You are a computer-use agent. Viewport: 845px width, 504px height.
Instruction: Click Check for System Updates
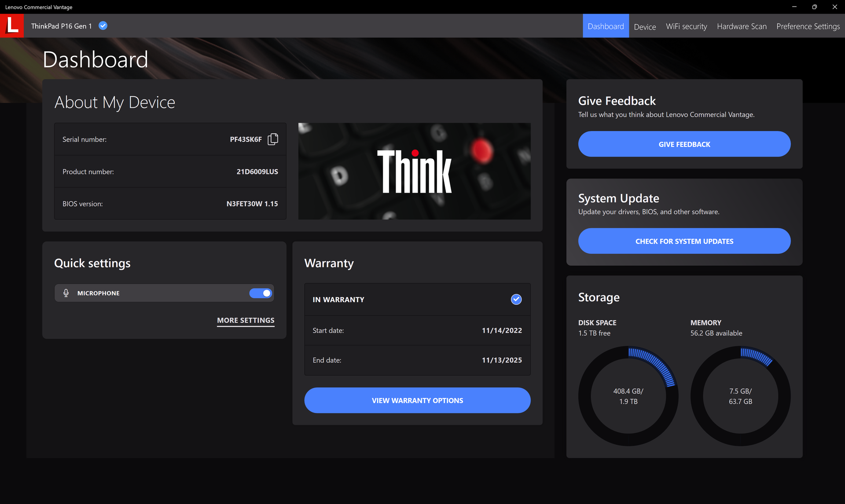684,241
